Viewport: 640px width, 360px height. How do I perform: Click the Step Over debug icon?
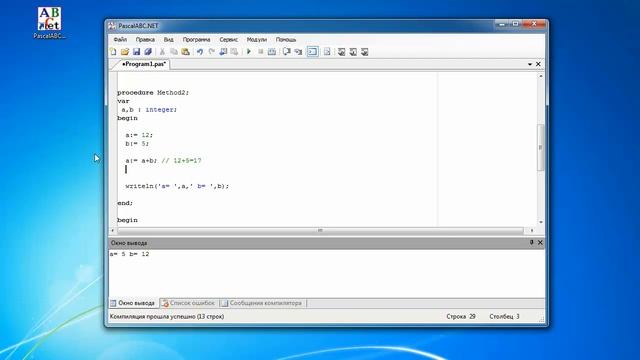(x=287, y=51)
